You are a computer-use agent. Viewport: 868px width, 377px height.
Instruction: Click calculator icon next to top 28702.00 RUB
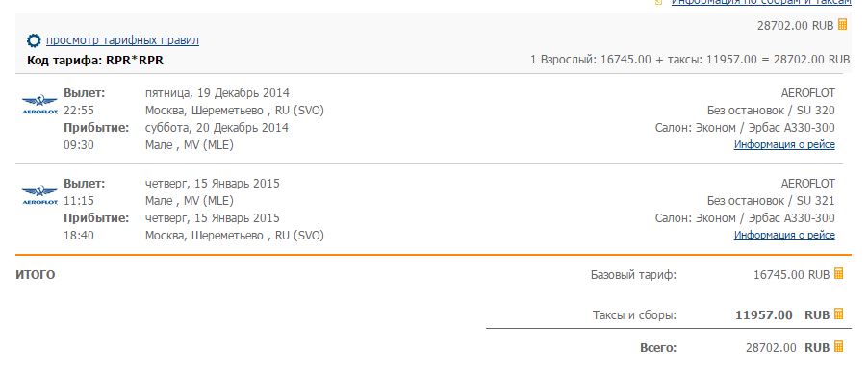point(843,24)
